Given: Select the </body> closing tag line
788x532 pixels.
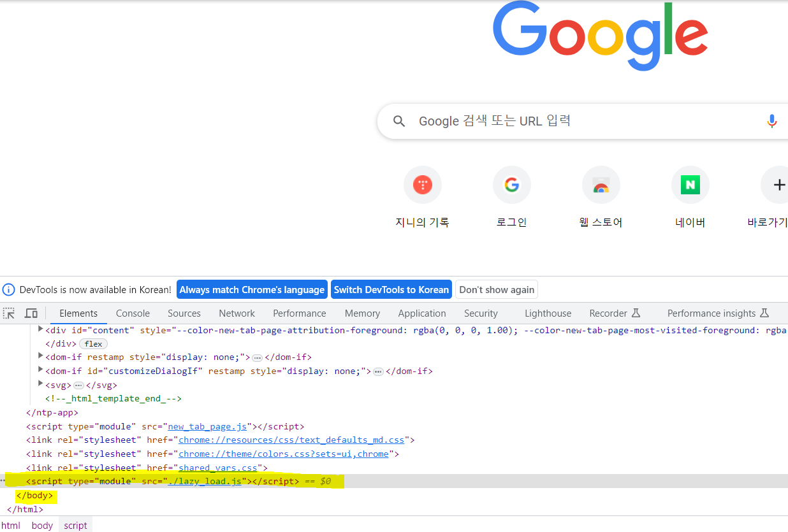Looking at the screenshot, I should click(x=35, y=495).
